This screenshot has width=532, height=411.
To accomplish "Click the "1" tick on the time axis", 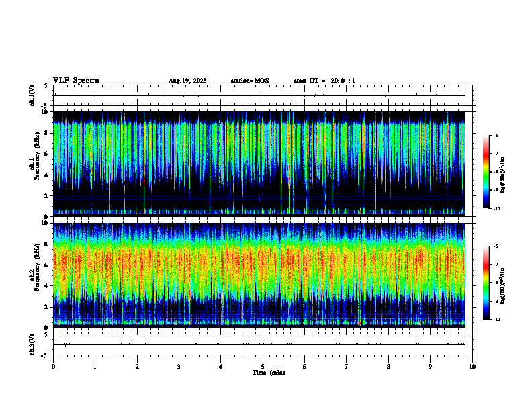I will (95, 367).
